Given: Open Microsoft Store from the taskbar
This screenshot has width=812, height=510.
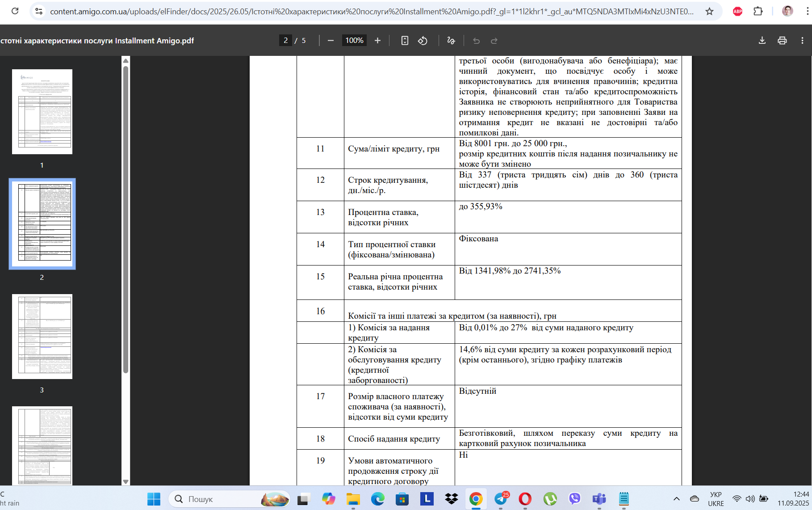Looking at the screenshot, I should pyautogui.click(x=402, y=499).
